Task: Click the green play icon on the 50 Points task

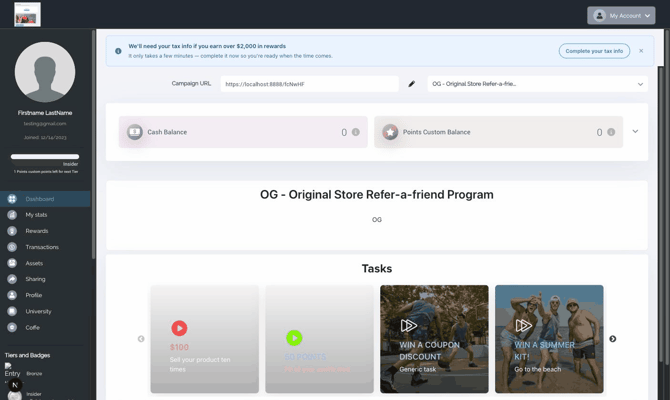Action: (x=294, y=338)
